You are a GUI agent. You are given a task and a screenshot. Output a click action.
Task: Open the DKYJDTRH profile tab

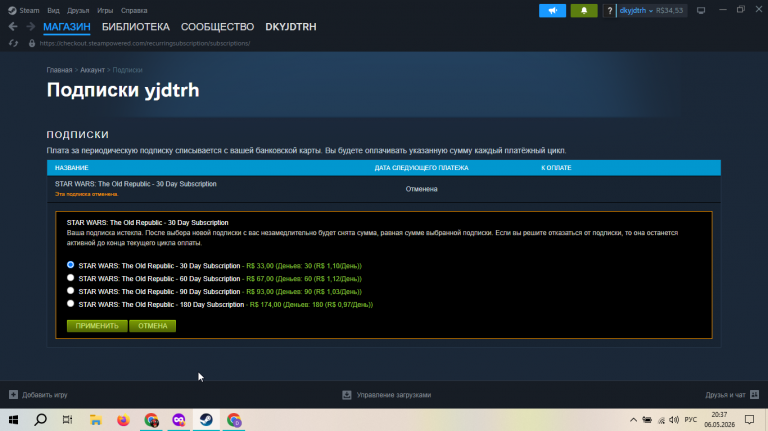tap(291, 27)
